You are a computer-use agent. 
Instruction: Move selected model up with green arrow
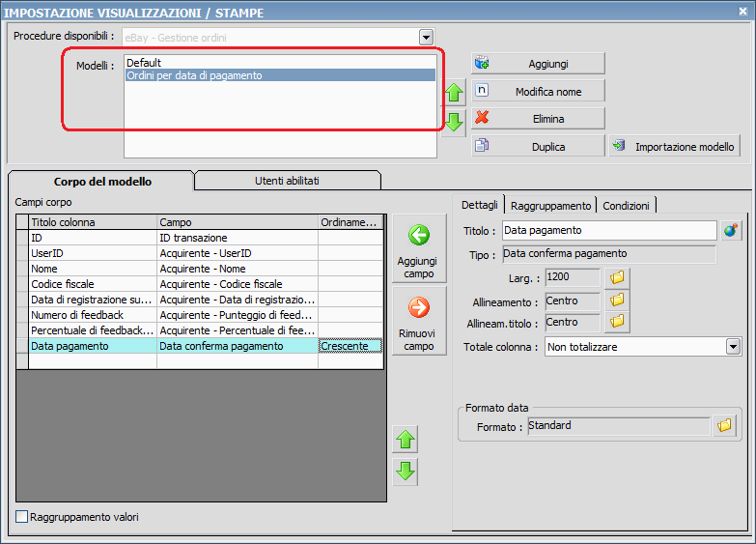point(454,93)
